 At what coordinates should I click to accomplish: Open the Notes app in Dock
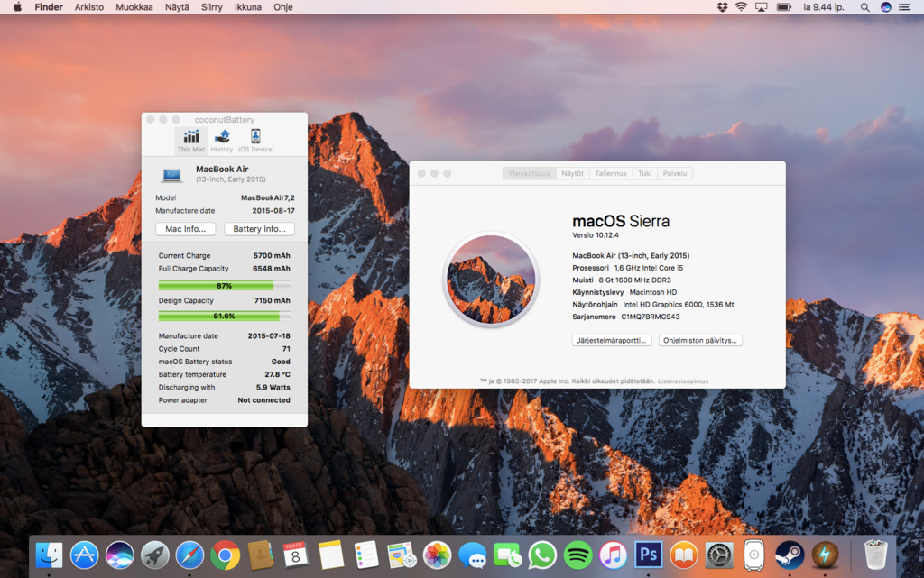coord(330,555)
